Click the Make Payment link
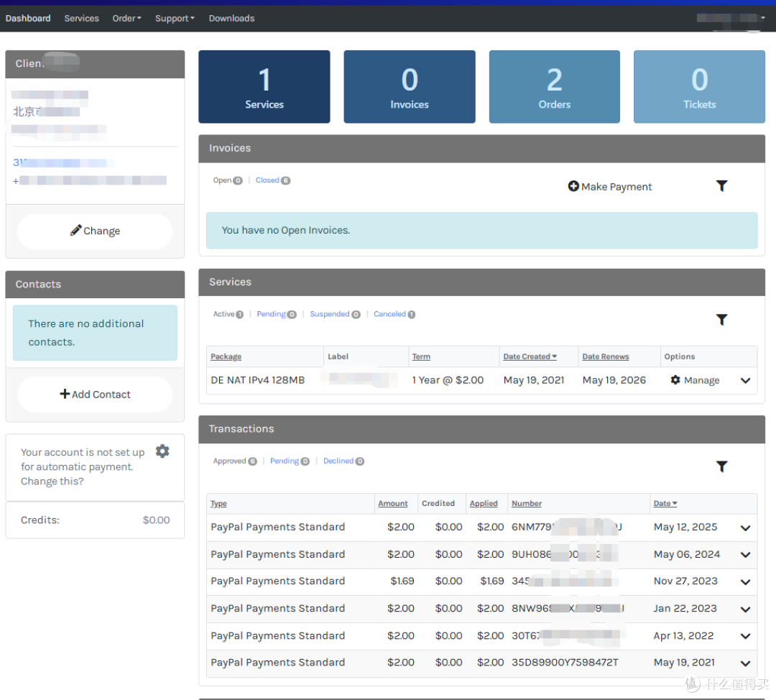Screen dimensions: 776x700 610,187
